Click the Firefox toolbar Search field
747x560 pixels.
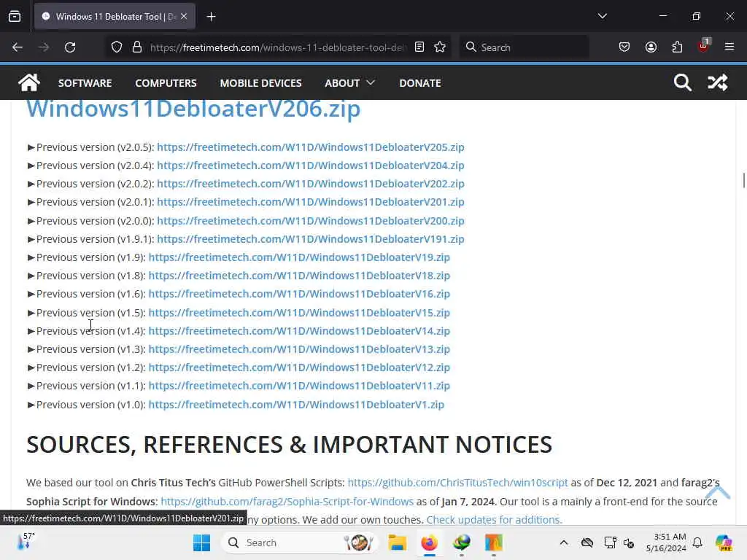click(x=524, y=47)
